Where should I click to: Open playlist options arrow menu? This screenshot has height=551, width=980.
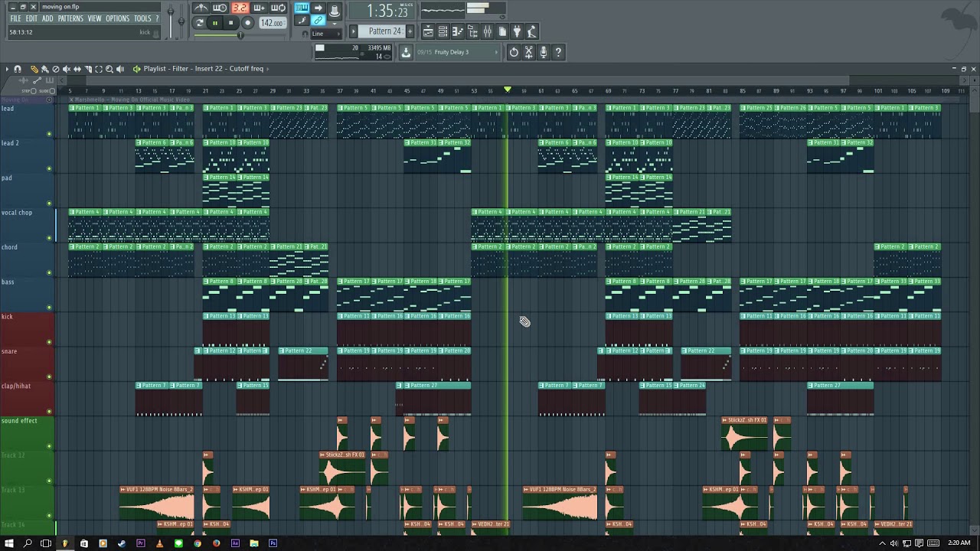[x=7, y=69]
